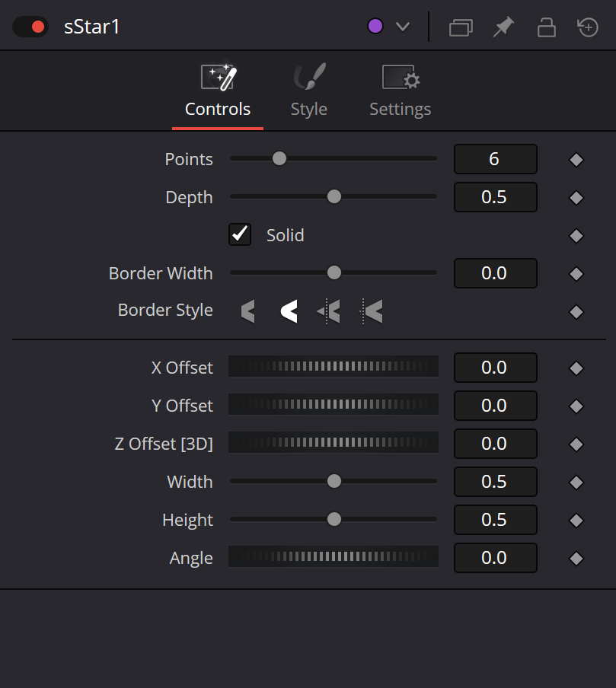
Task: Click the Height slider handle
Action: tap(334, 519)
